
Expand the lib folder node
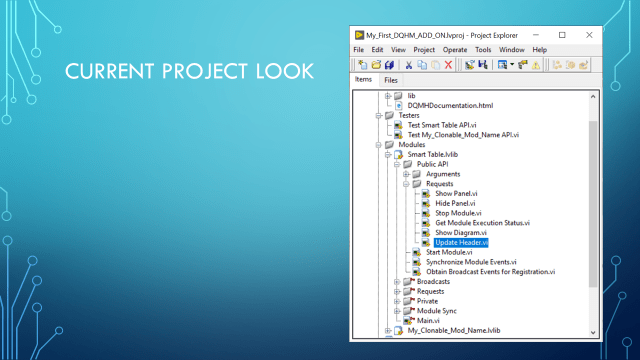pos(388,96)
